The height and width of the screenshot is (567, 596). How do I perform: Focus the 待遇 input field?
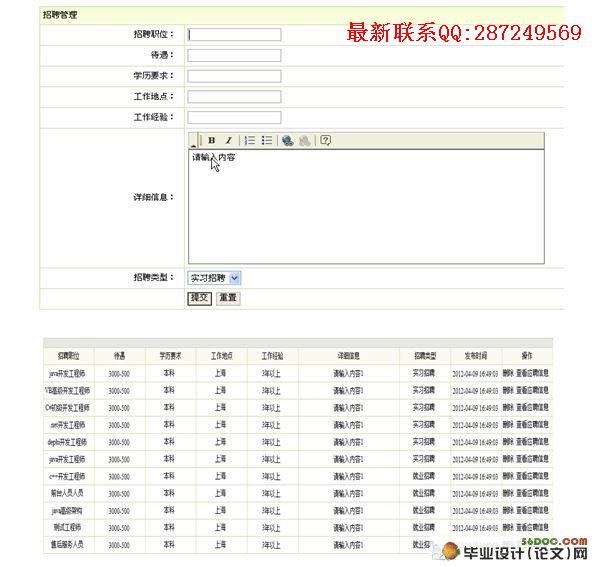[x=234, y=55]
